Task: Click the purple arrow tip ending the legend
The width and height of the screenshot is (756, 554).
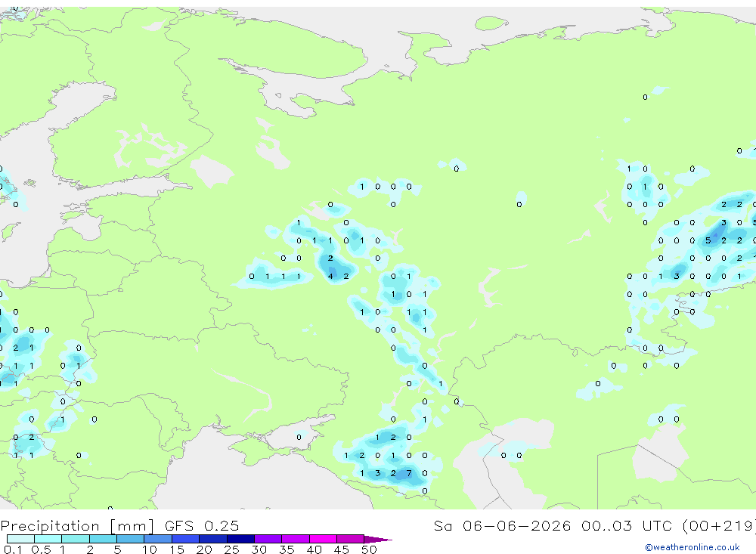Action: pyautogui.click(x=378, y=539)
